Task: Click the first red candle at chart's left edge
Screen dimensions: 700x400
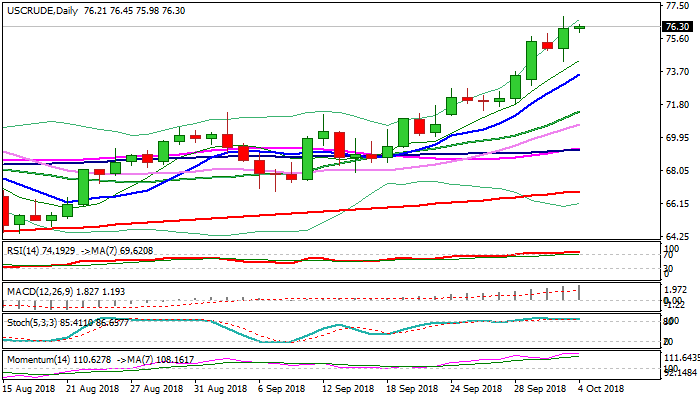Action: (5, 211)
